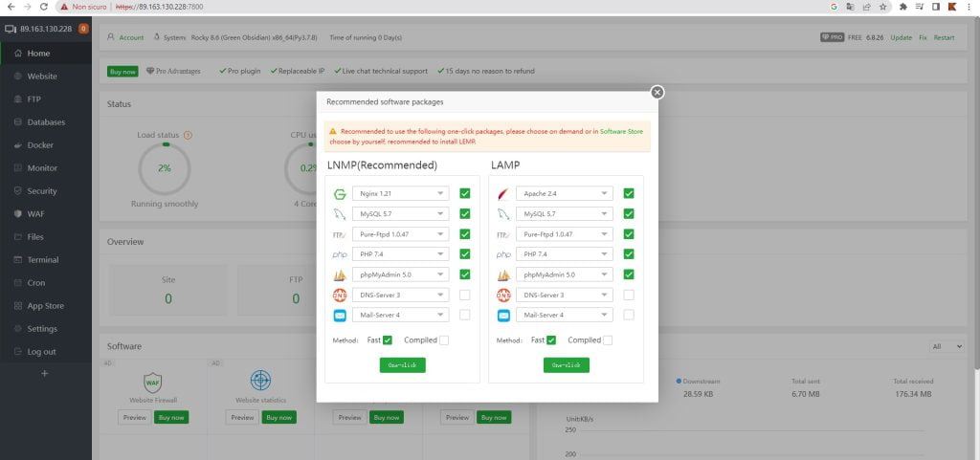980x460 pixels.
Task: Reload the page with browser refresh icon
Action: pos(44,7)
